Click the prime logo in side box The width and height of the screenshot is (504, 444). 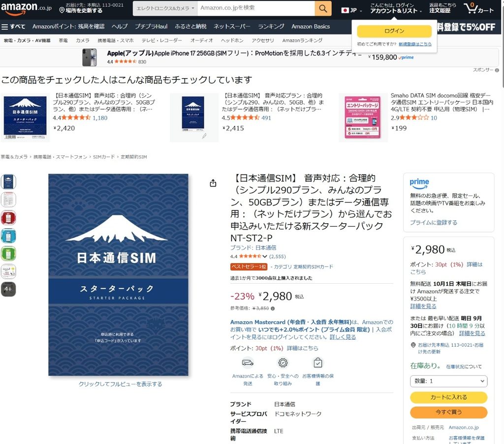point(419,183)
